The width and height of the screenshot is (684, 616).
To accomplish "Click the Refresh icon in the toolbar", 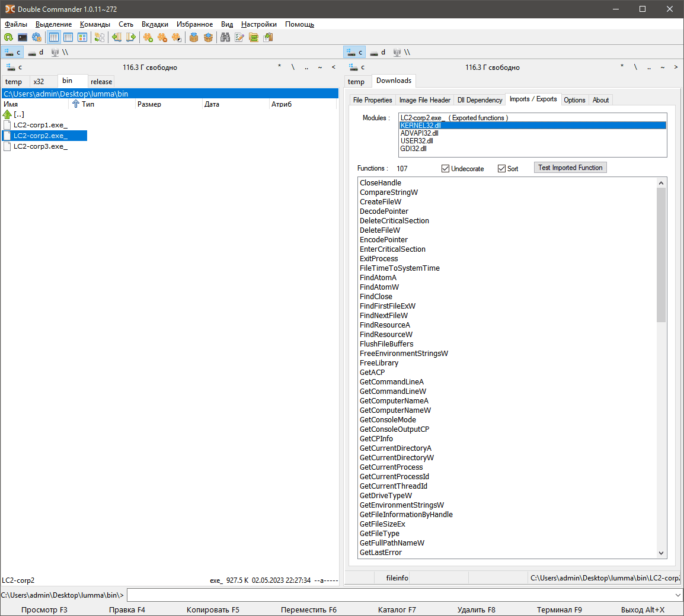I will 8,37.
